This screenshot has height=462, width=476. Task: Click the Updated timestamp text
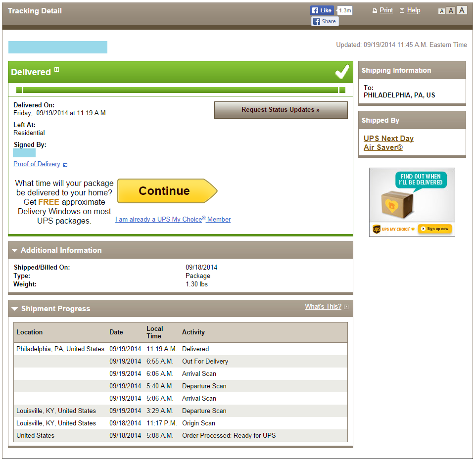[401, 45]
